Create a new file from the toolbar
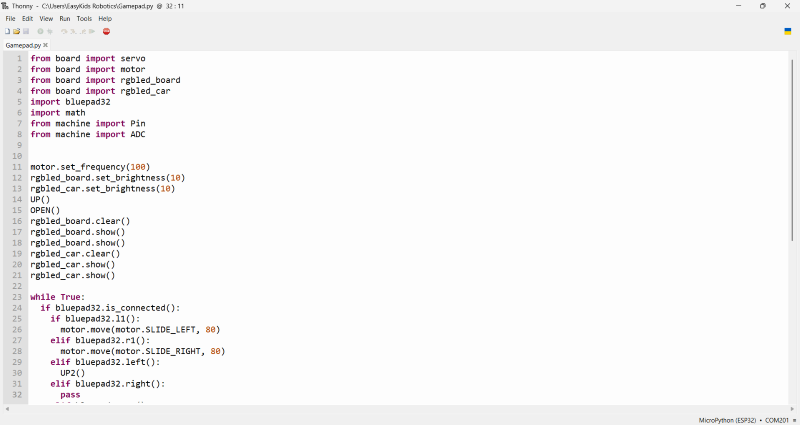Image resolution: width=800 pixels, height=425 pixels. coord(7,31)
